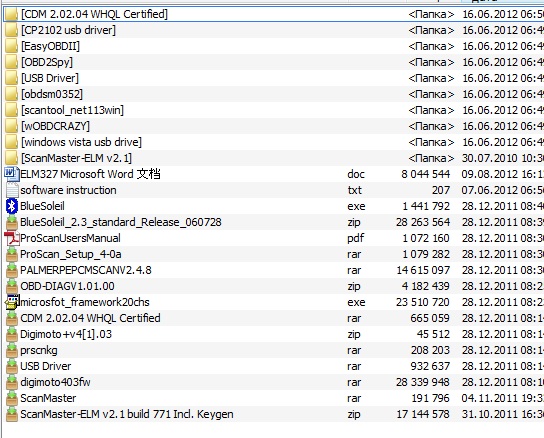Viewport: 544px width, 438px height.
Task: Select the ProScanUsersManual file name
Action: tap(70, 238)
